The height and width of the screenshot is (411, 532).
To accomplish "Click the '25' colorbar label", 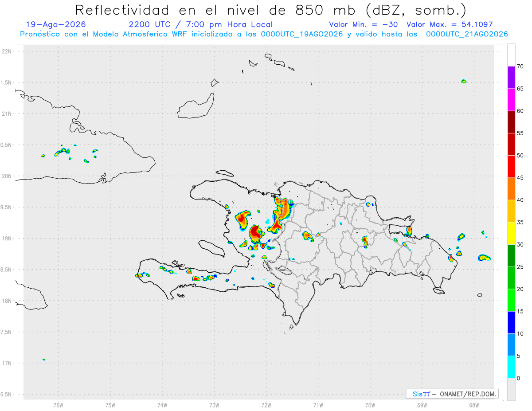I will point(520,267).
